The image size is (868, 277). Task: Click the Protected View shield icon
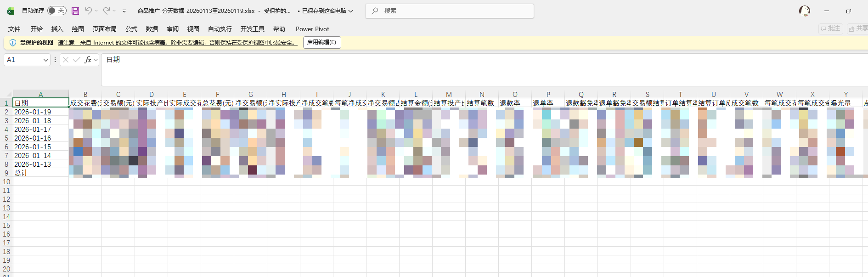12,43
